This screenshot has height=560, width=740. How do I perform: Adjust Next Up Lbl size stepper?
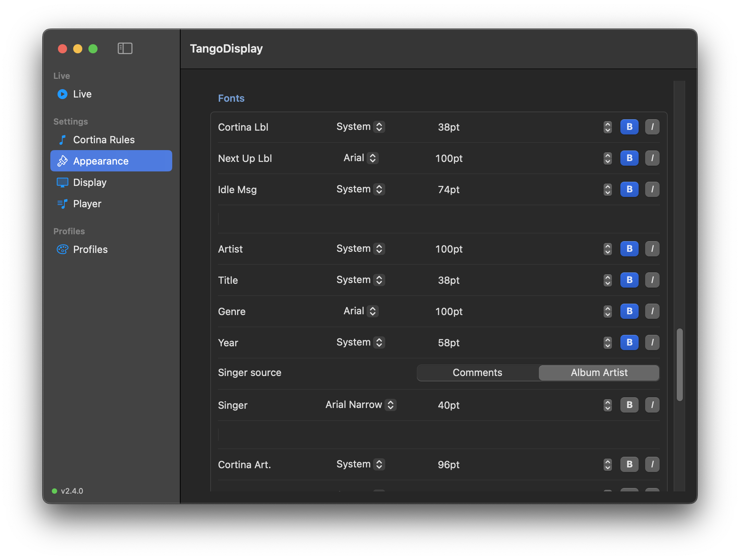608,158
